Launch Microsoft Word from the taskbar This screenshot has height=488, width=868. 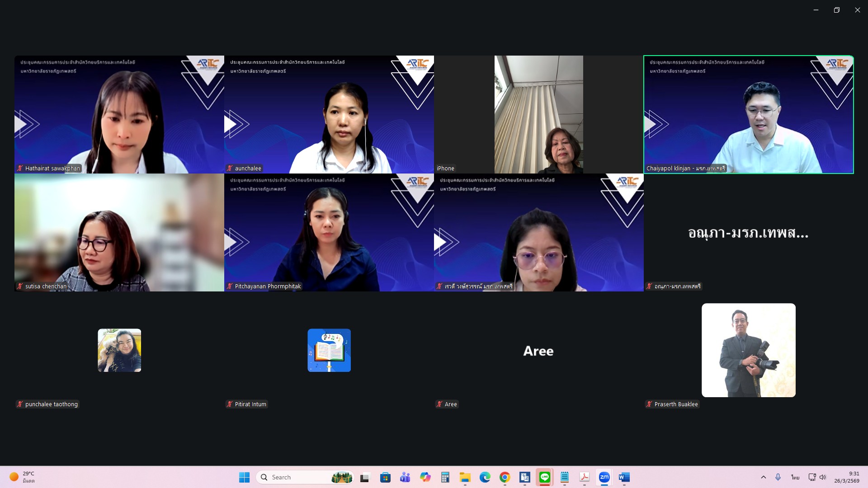[x=624, y=477]
